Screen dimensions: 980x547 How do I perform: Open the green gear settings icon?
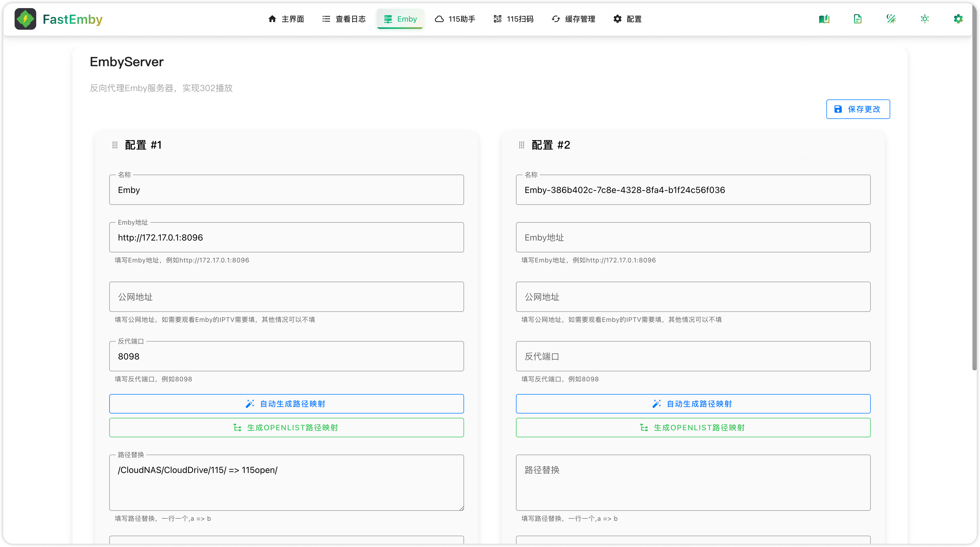coord(958,19)
